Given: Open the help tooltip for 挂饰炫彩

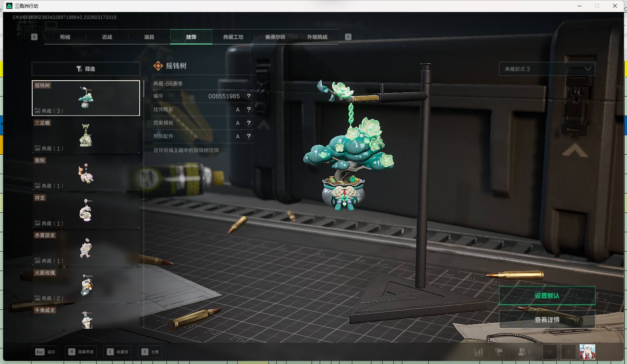Looking at the screenshot, I should pos(249,110).
